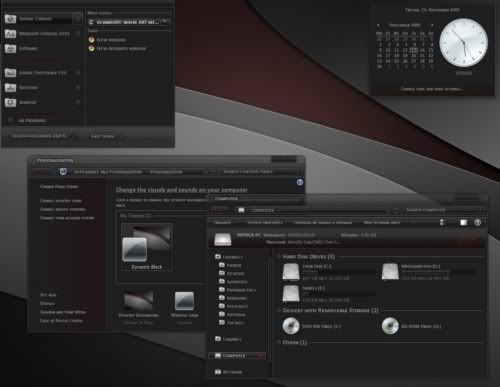
Task: Click Search Control Panel field
Action: (x=262, y=172)
